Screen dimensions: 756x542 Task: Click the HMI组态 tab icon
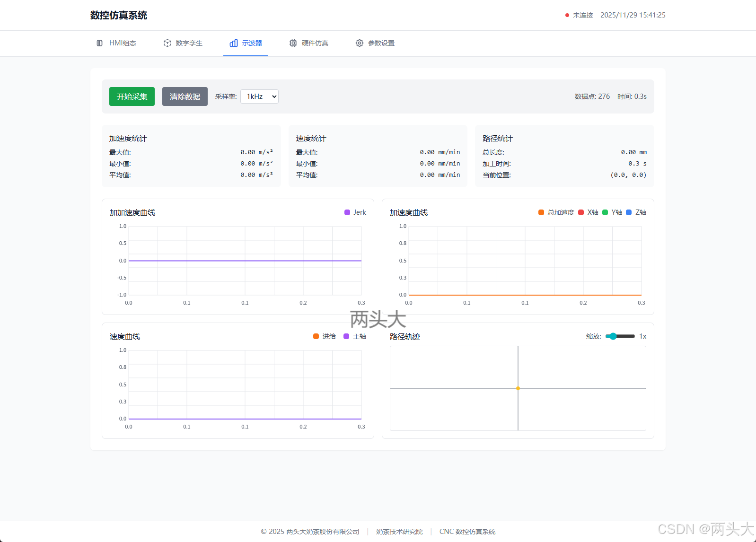click(99, 43)
